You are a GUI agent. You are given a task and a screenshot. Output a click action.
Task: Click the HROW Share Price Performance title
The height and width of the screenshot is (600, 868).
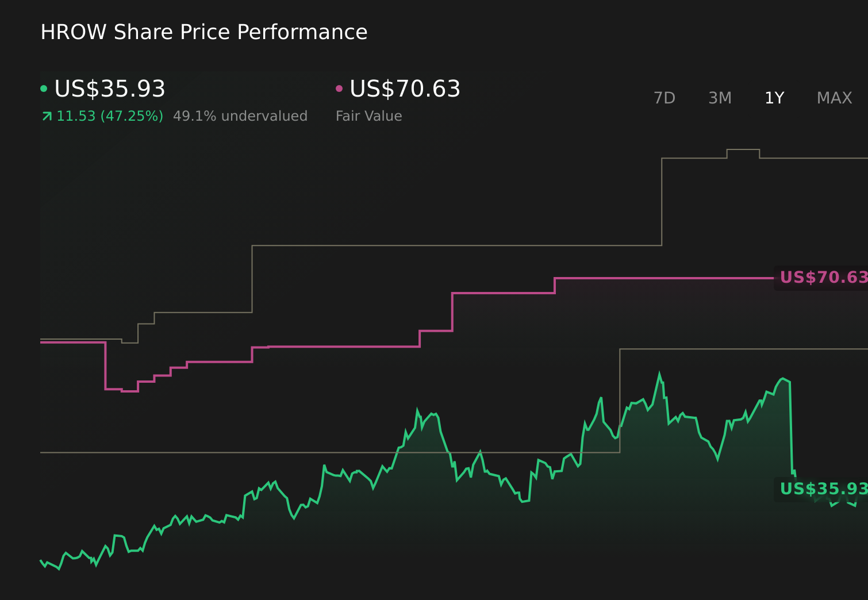coord(203,32)
